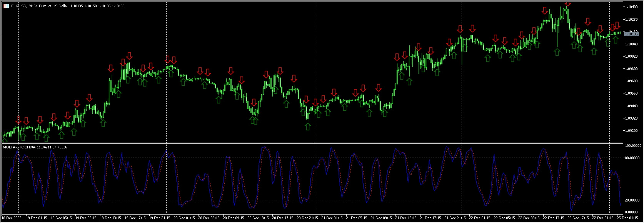Image resolution: width=644 pixels, height=223 pixels.
Task: Click the 20.00000 indicator level label
Action: coord(633,200)
